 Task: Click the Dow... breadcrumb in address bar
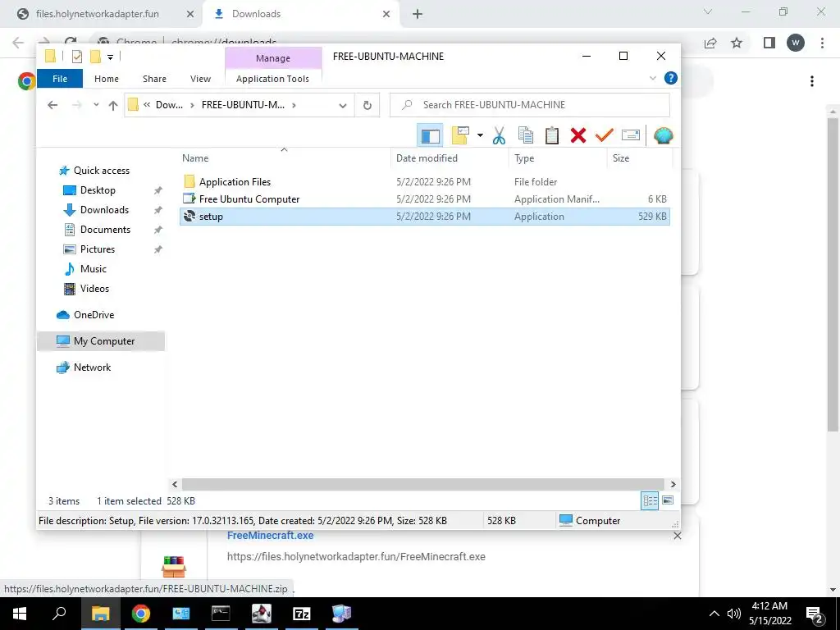tap(169, 105)
